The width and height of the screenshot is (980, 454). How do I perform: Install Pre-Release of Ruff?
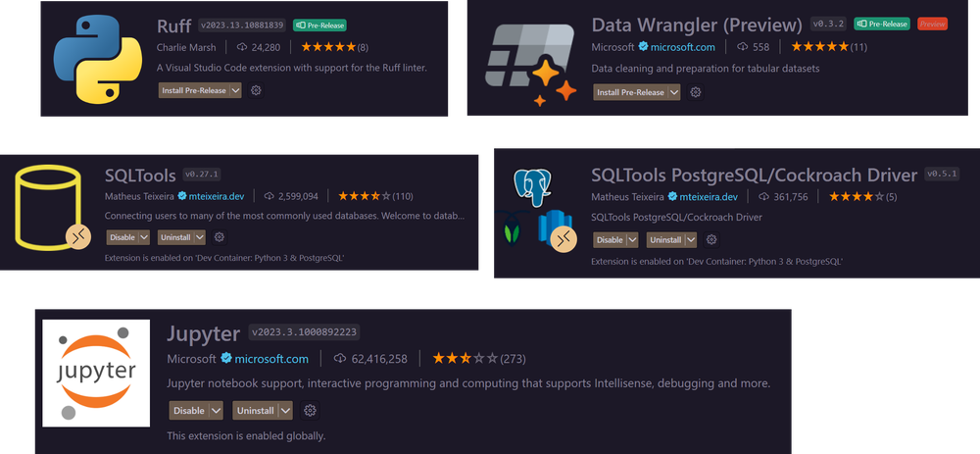pos(194,90)
